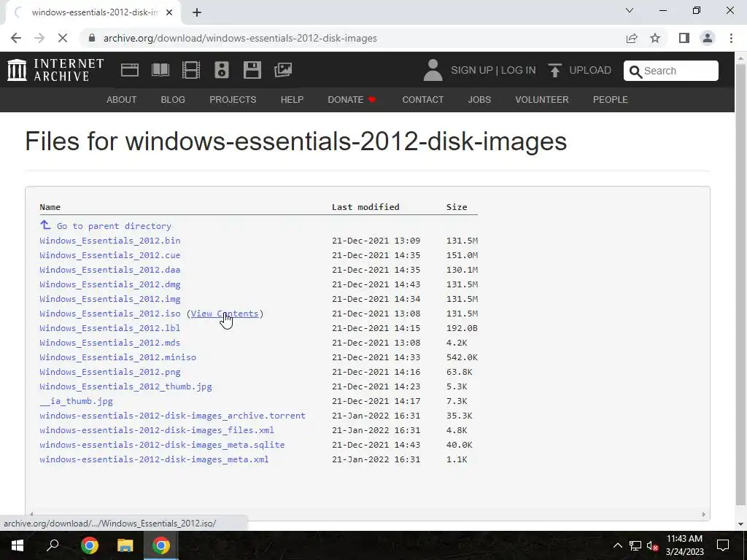Image resolution: width=747 pixels, height=560 pixels.
Task: Open the HELP menu item
Action: (292, 99)
